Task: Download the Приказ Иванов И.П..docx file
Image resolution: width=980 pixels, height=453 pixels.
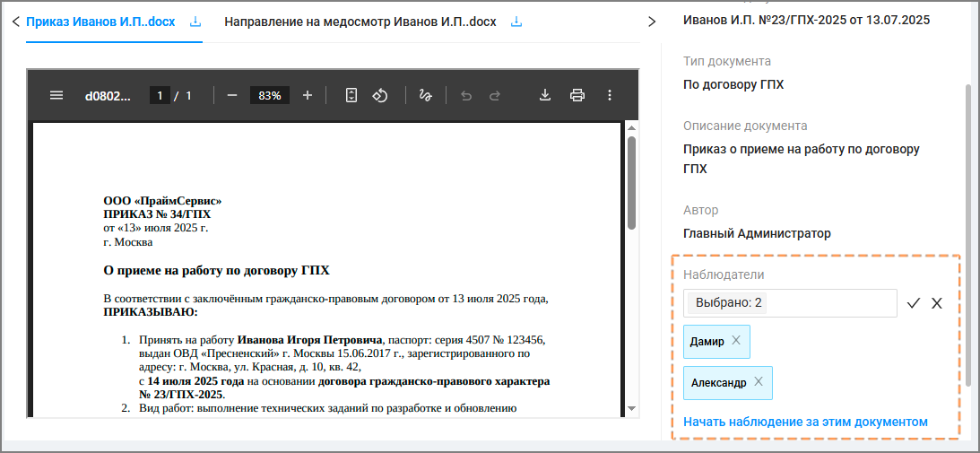Action: point(195,22)
